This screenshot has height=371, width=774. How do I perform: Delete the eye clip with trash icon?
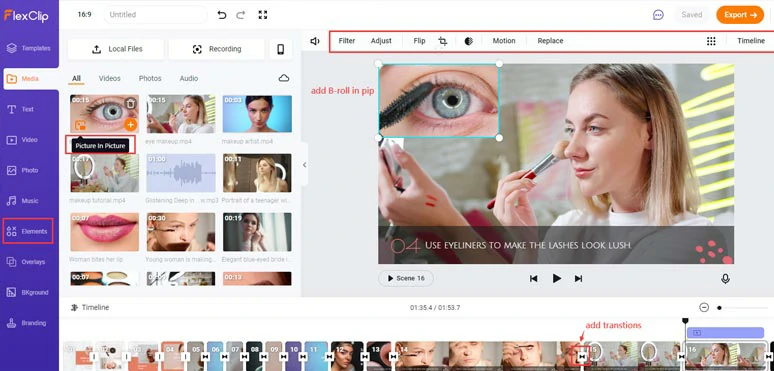point(130,104)
